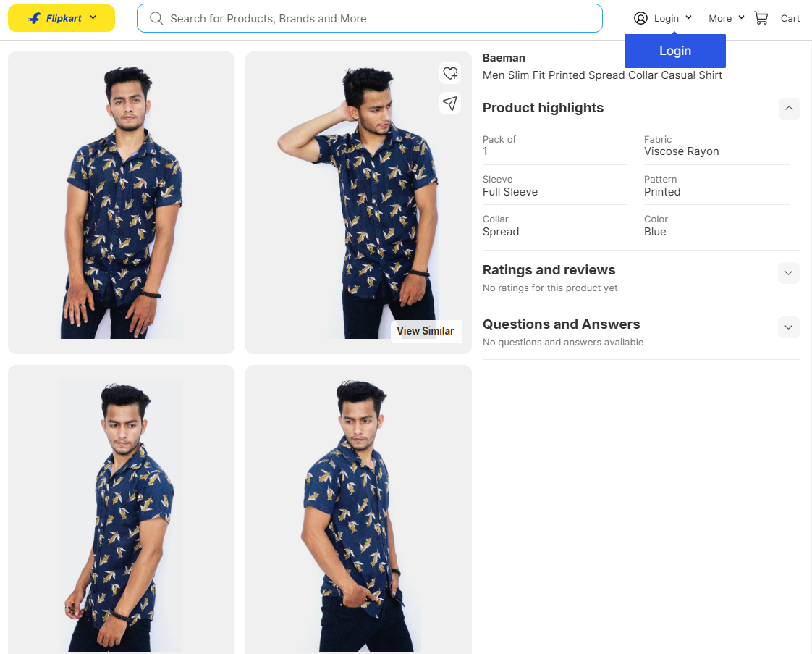Viewport: 812px width, 654px height.
Task: Click the blue Login button
Action: [674, 51]
